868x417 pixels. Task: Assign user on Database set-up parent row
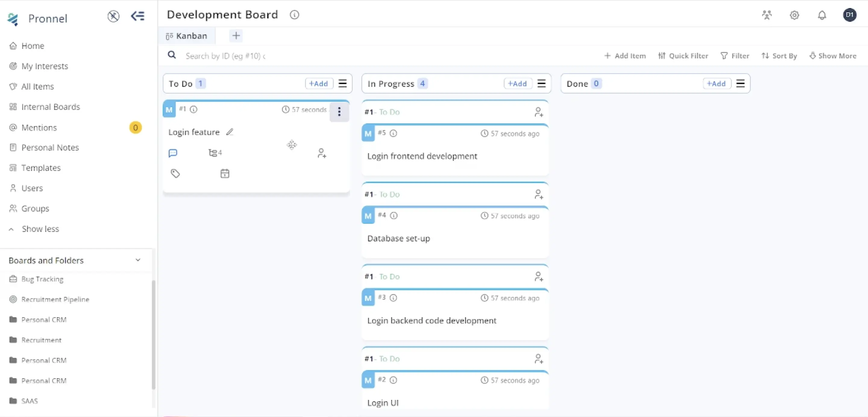[x=539, y=194]
